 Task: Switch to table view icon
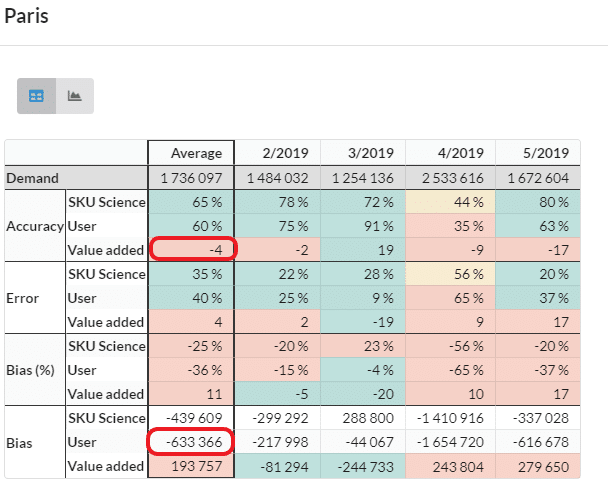click(x=36, y=96)
